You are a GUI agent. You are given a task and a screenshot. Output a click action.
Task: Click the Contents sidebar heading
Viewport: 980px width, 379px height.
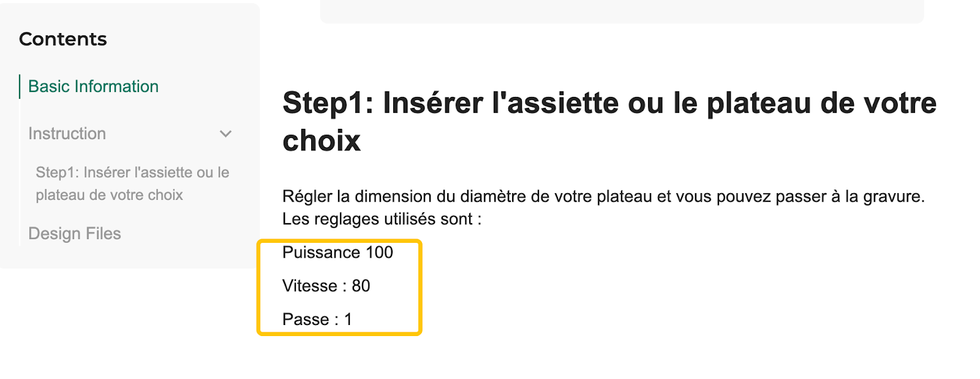tap(62, 39)
